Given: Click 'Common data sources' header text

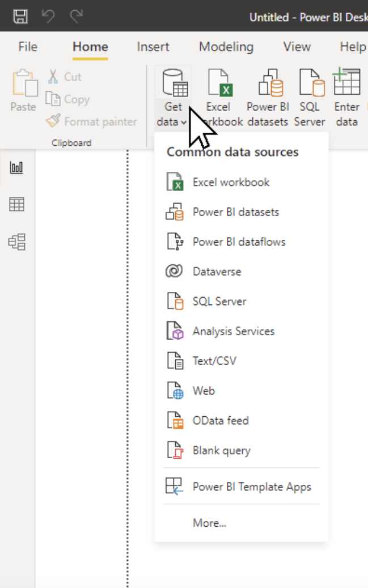Looking at the screenshot, I should click(232, 152).
